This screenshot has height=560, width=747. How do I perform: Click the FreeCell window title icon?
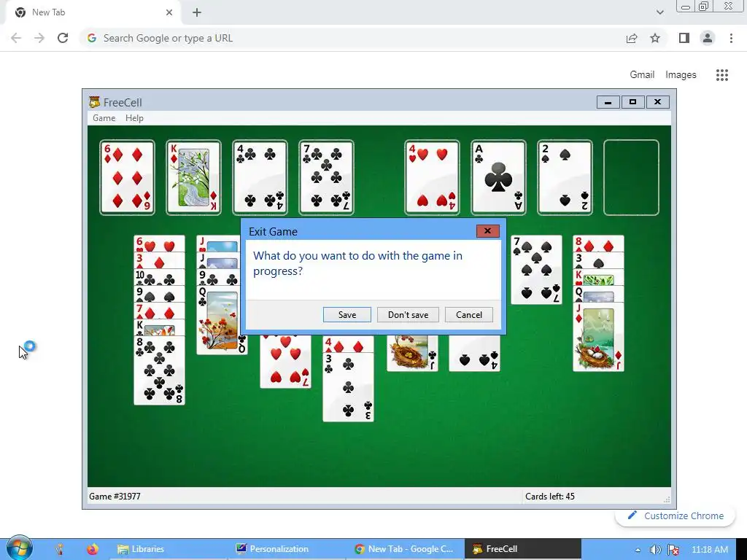pyautogui.click(x=94, y=102)
